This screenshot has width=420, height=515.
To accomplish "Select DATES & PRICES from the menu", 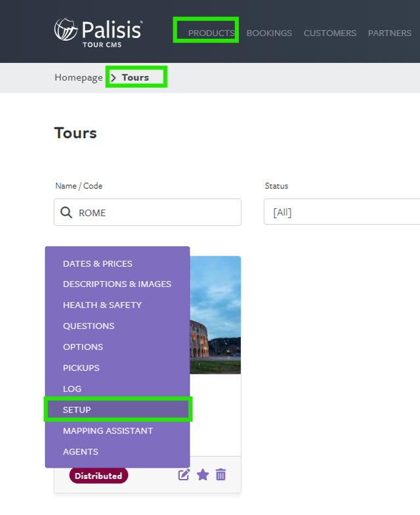I will click(97, 264).
